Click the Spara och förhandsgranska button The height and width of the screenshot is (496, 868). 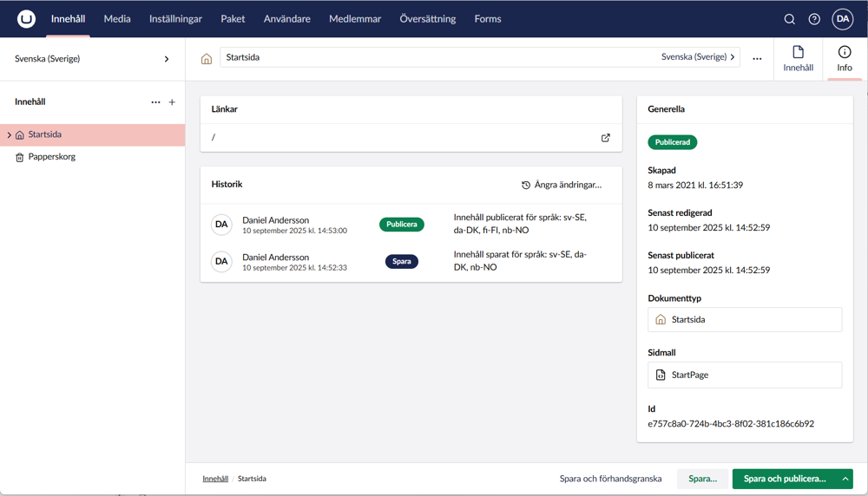[610, 479]
